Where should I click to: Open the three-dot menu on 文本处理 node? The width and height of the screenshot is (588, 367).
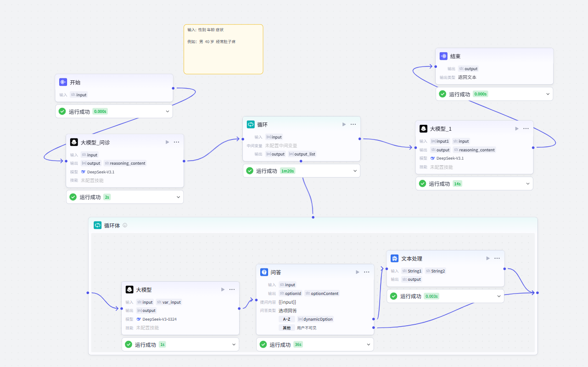pyautogui.click(x=497, y=258)
